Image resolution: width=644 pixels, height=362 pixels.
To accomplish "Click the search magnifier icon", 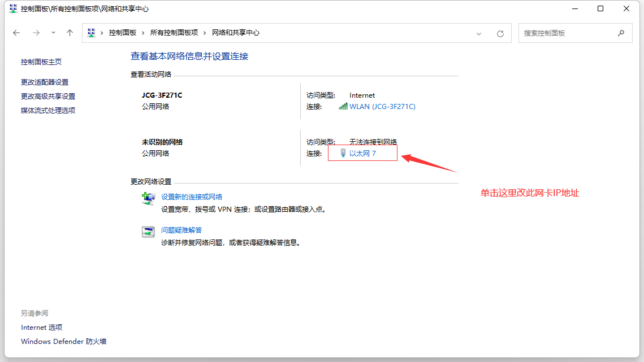I will 621,33.
